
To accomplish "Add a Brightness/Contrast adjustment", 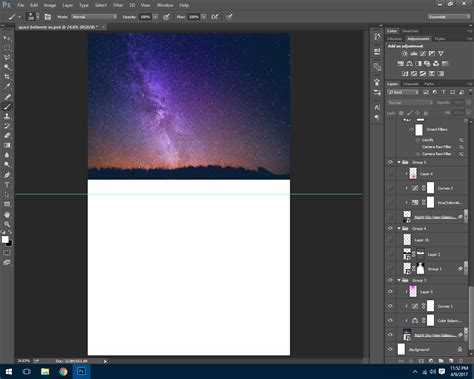I will (405, 54).
